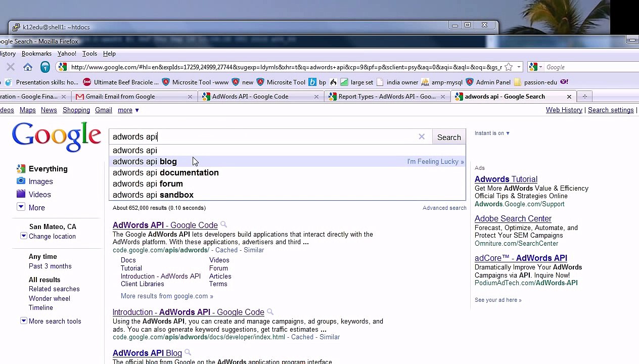
Task: Open Search settings
Action: click(611, 110)
